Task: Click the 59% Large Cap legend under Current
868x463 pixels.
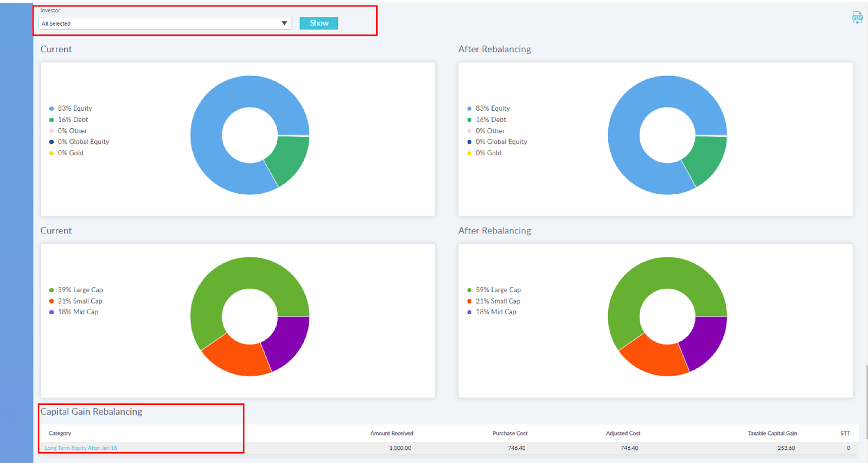Action: (76, 290)
